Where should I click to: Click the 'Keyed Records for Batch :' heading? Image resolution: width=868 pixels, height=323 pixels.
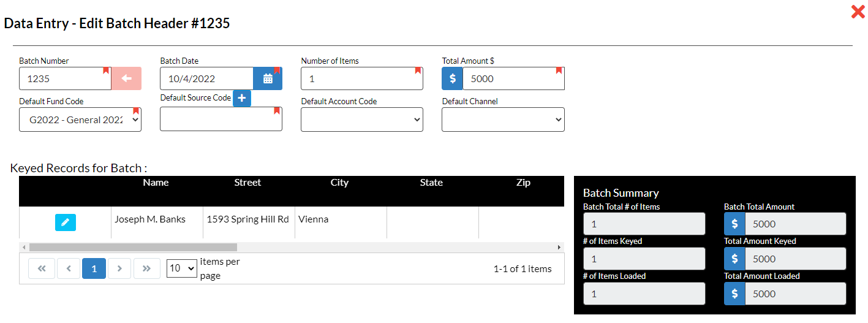(78, 168)
